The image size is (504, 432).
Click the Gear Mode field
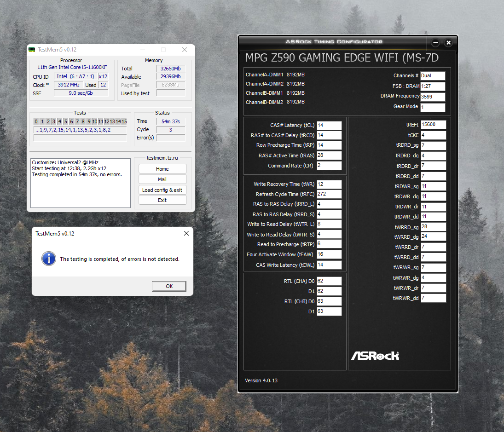point(433,107)
